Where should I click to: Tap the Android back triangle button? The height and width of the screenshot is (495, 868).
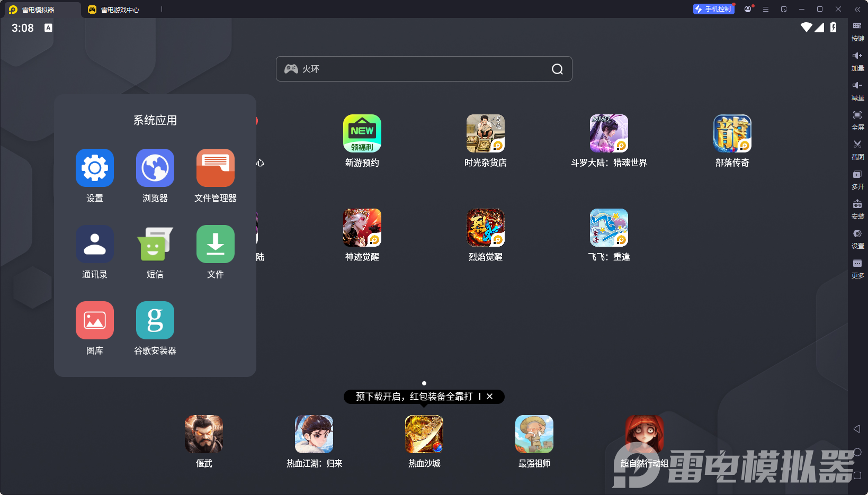(857, 429)
